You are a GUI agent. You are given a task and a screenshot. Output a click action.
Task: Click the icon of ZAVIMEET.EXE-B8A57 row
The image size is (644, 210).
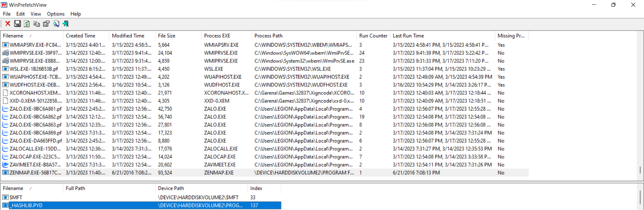(5, 165)
